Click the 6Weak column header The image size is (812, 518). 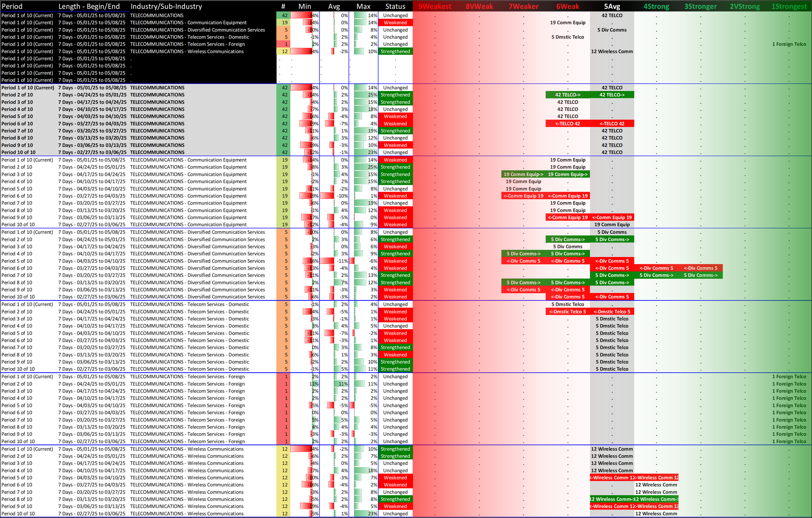[568, 6]
